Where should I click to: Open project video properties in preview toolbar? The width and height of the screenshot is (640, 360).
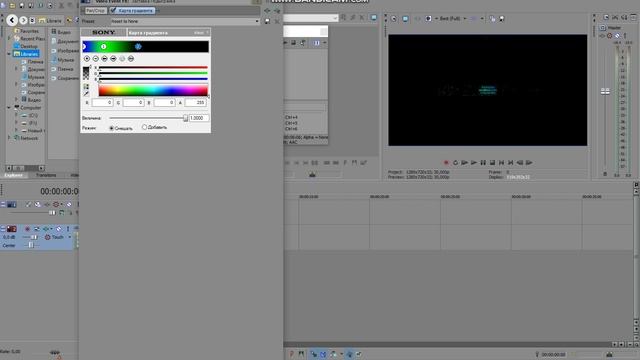pos(393,19)
